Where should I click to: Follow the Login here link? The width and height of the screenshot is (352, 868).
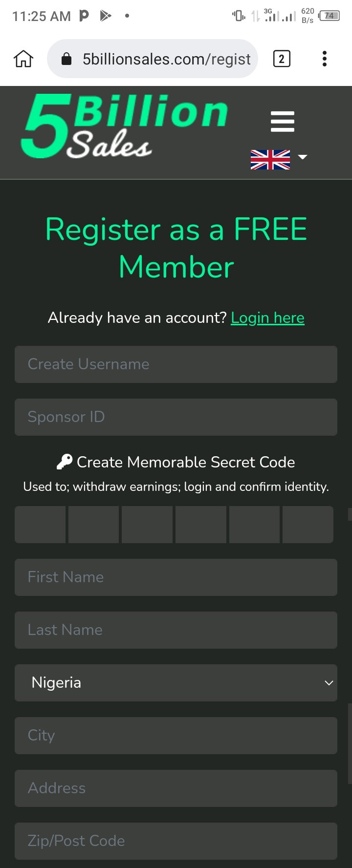(x=267, y=318)
